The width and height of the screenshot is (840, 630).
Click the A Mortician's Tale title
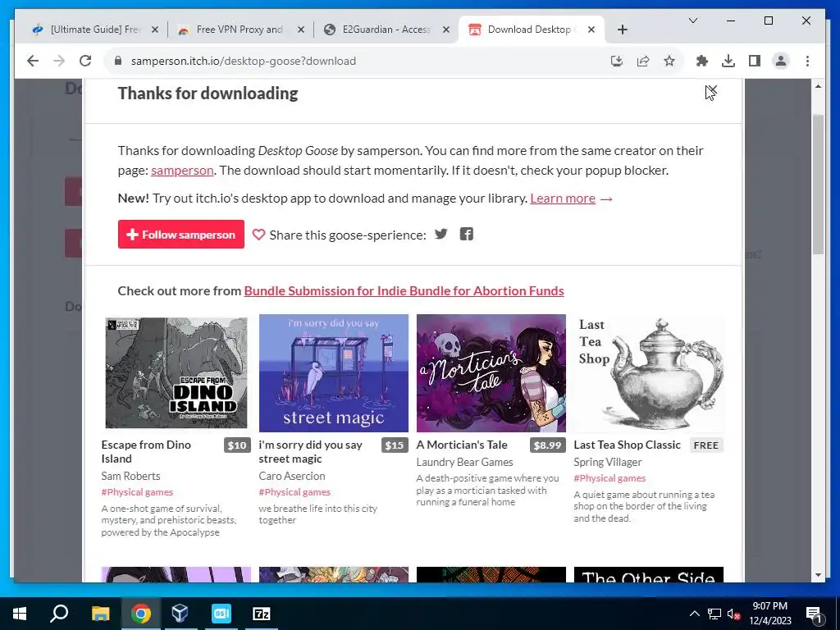click(x=462, y=445)
